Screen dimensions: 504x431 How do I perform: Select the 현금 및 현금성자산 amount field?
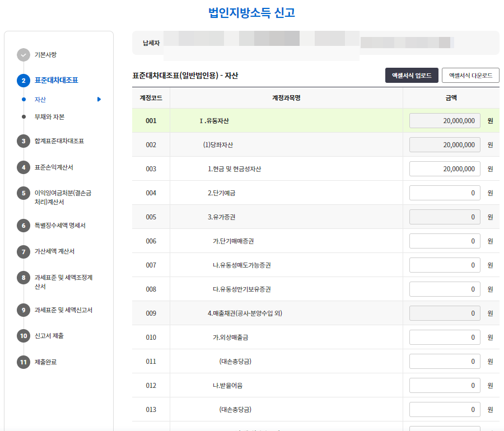445,168
